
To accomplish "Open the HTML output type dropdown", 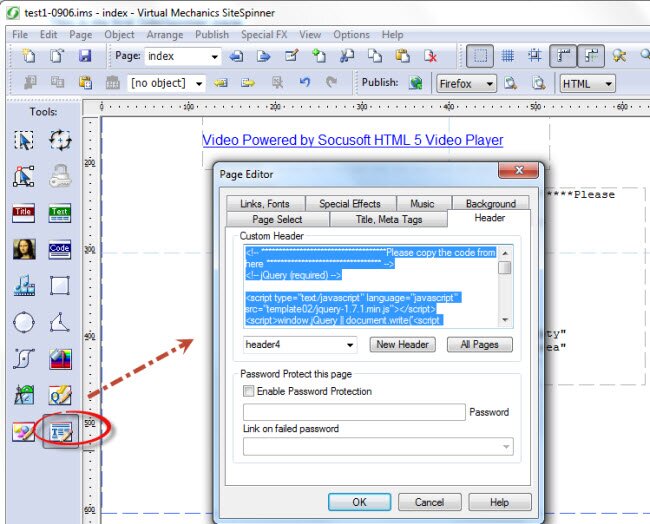I will [x=587, y=84].
